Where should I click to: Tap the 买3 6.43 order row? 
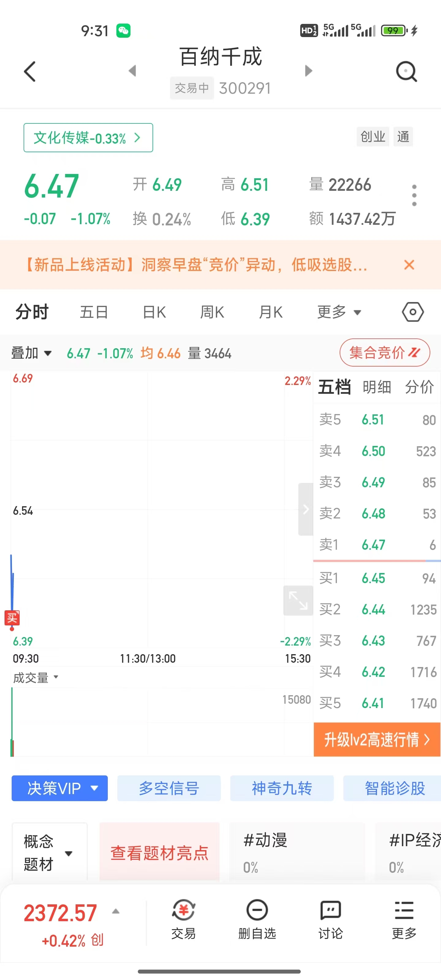tap(377, 641)
